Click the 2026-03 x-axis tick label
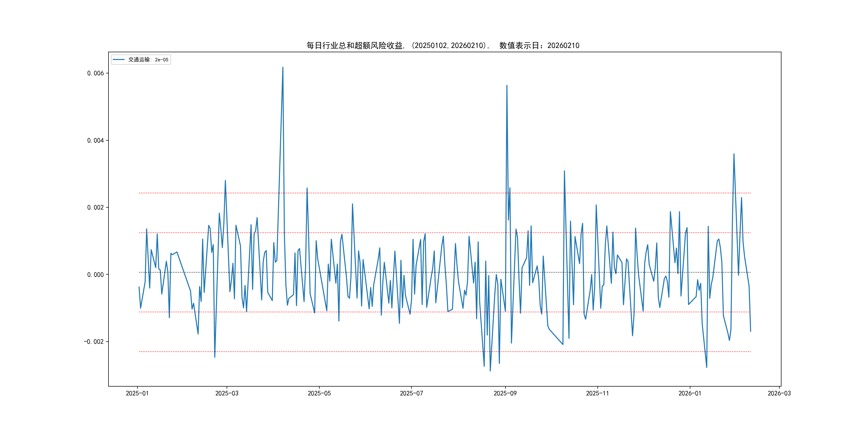The image size is (868, 434). 779,393
